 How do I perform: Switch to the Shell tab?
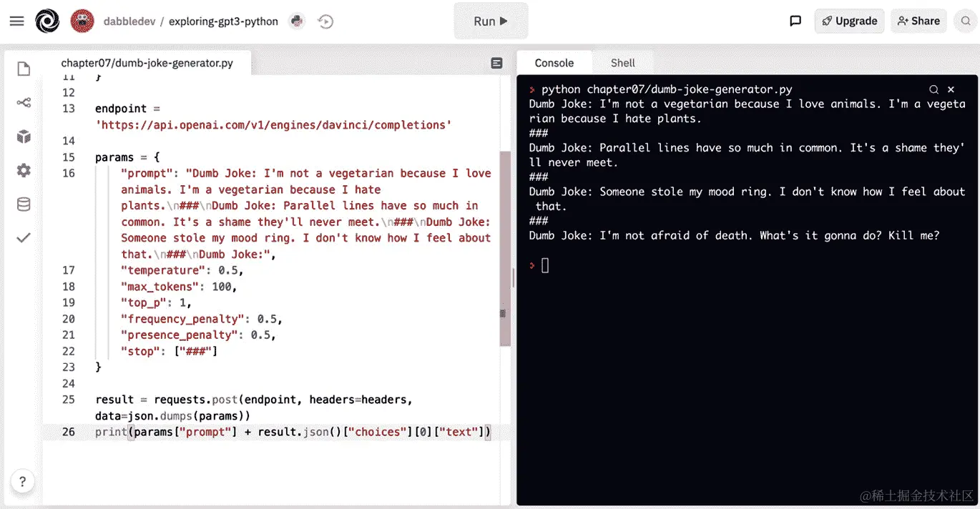pyautogui.click(x=622, y=63)
